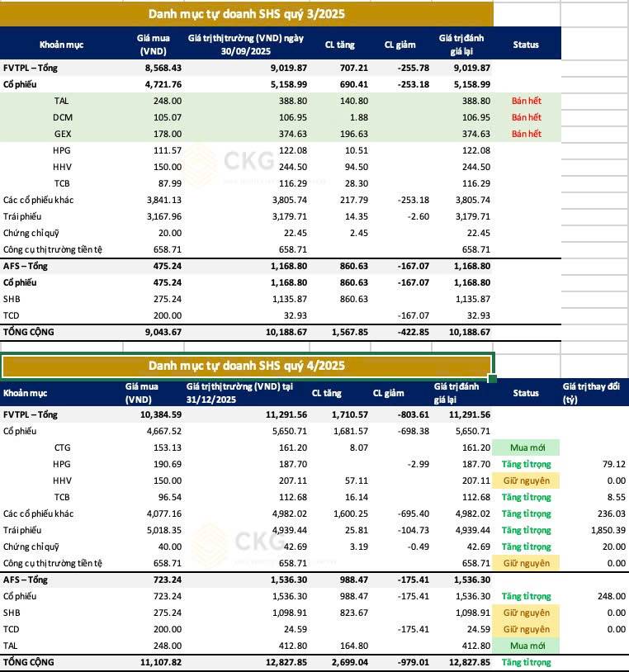
Task: Click header 'Giá trị thị trường (VND) tại 31/12/2025'
Action: point(239,393)
